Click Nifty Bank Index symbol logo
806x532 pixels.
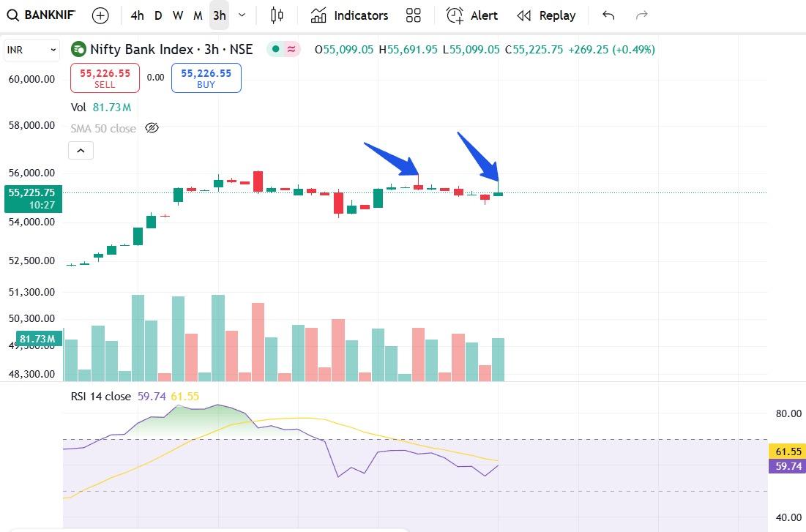pos(78,49)
